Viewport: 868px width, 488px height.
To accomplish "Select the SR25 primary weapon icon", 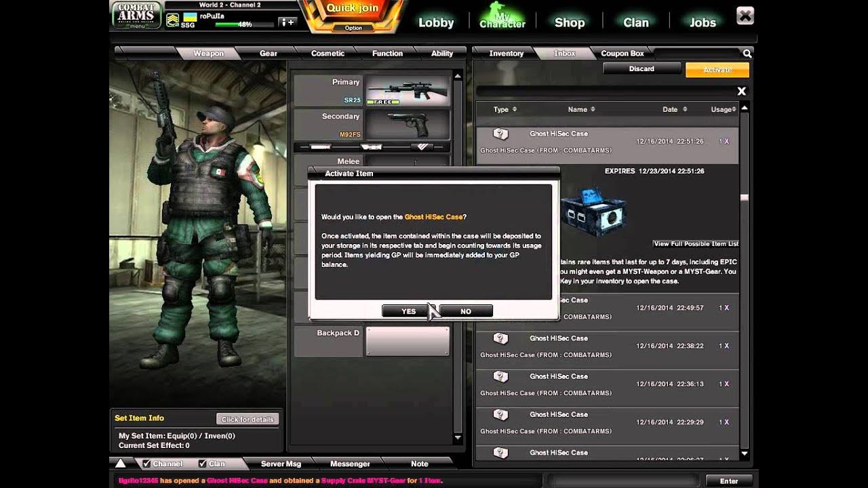I will tap(408, 90).
